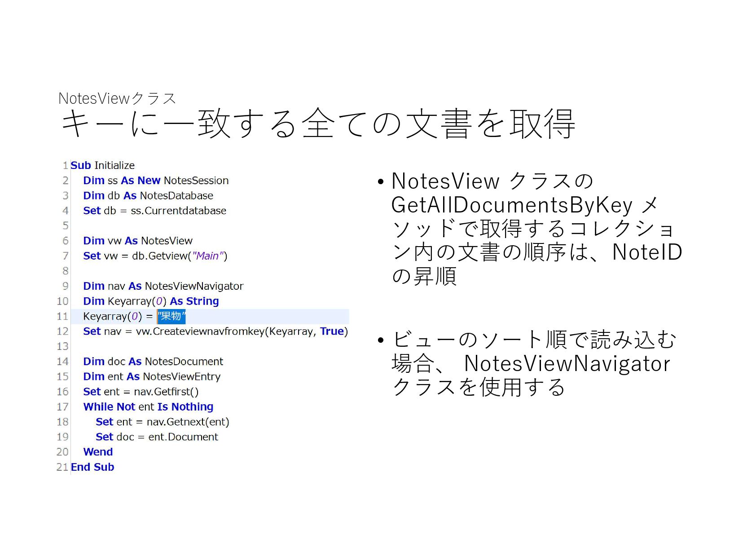Click the "End Sub" line
This screenshot has width=756, height=535.
tap(92, 467)
